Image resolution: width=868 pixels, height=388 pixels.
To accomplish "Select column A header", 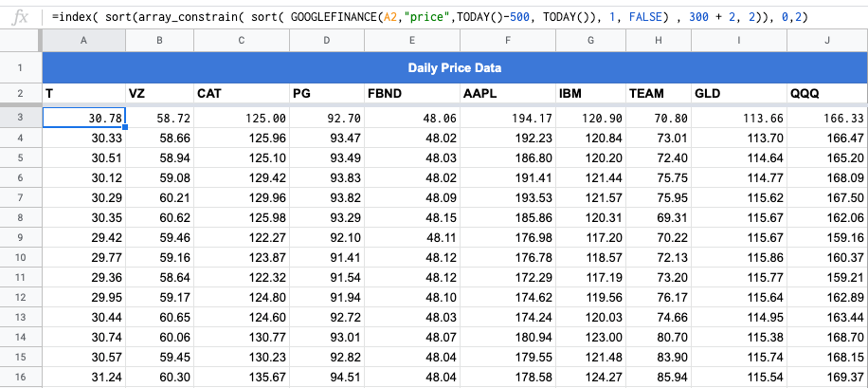I will tap(83, 41).
